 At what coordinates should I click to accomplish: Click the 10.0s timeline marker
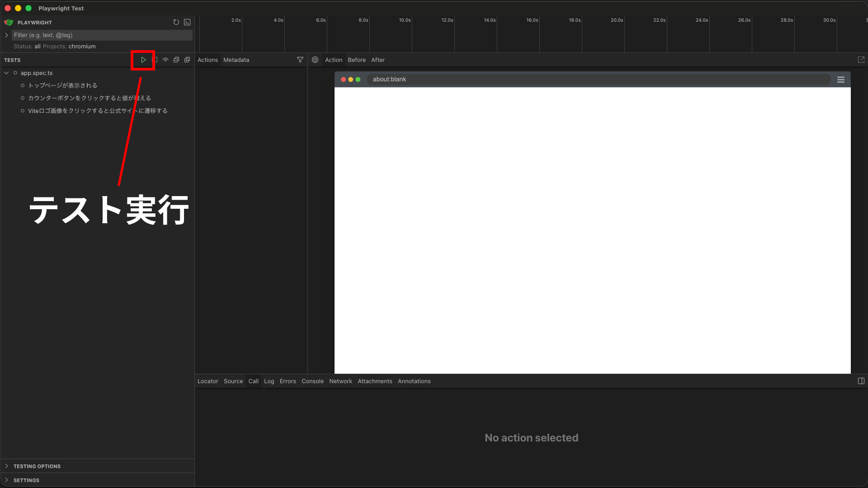point(405,20)
